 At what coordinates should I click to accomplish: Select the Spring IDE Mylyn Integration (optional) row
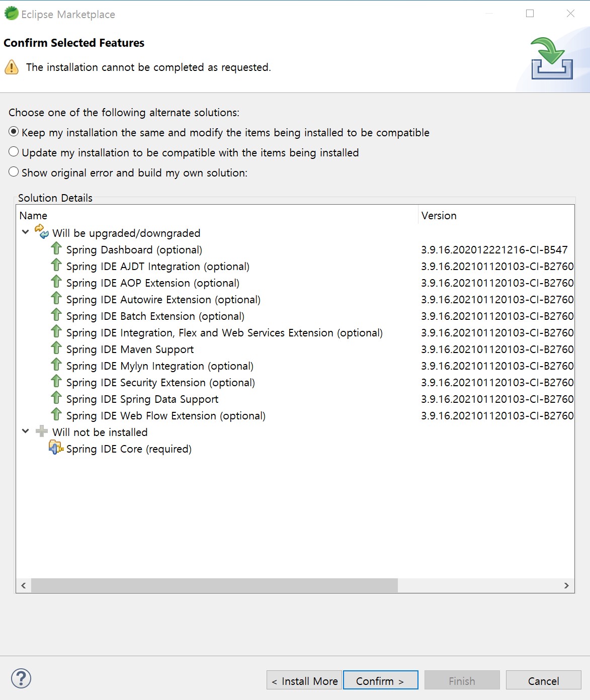(x=160, y=366)
